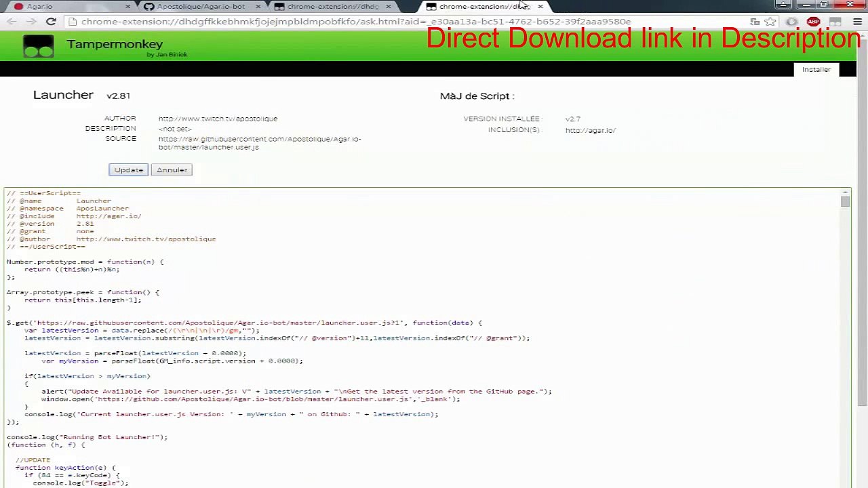Viewport: 868px width, 488px height.
Task: Click the gray extension icon beside ABP
Action: [x=792, y=22]
